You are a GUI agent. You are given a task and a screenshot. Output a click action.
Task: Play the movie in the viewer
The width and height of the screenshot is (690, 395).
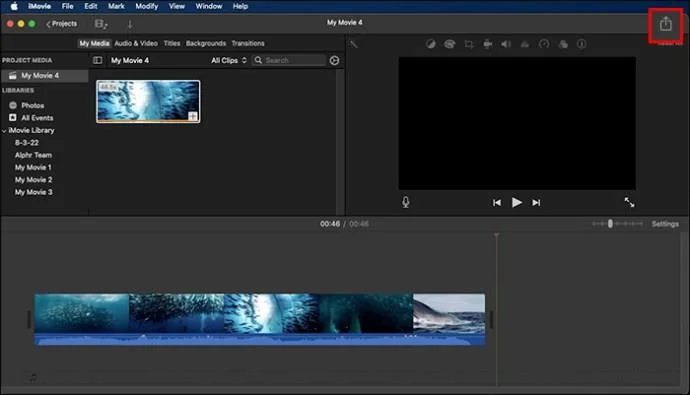click(517, 202)
